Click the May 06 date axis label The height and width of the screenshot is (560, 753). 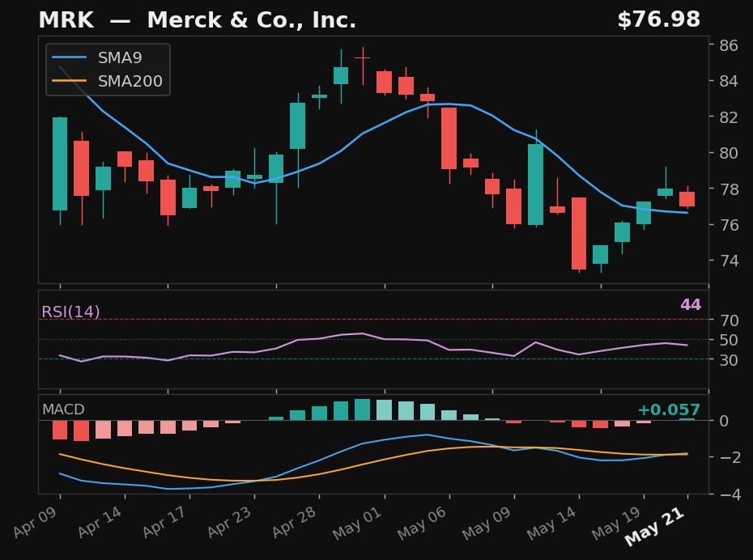pyautogui.click(x=423, y=523)
